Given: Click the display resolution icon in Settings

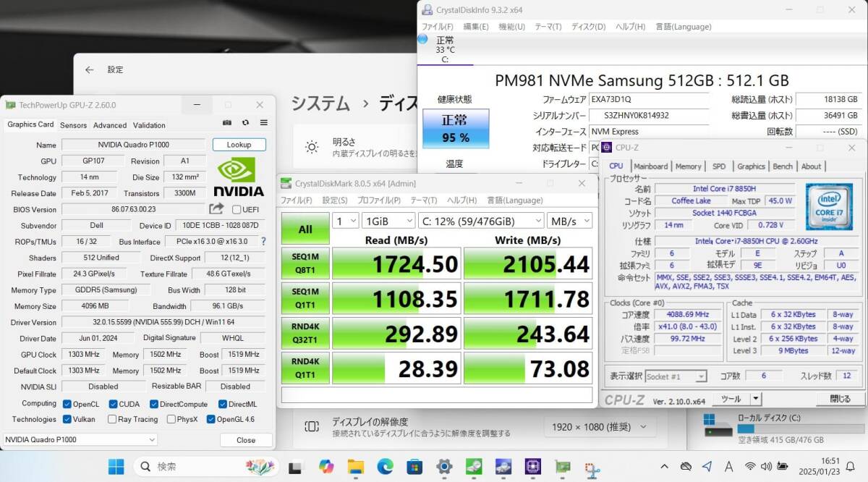Looking at the screenshot, I should tap(312, 426).
